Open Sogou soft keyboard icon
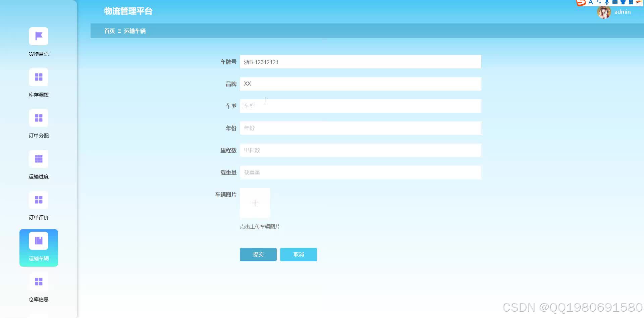The width and height of the screenshot is (644, 318). (x=615, y=2)
